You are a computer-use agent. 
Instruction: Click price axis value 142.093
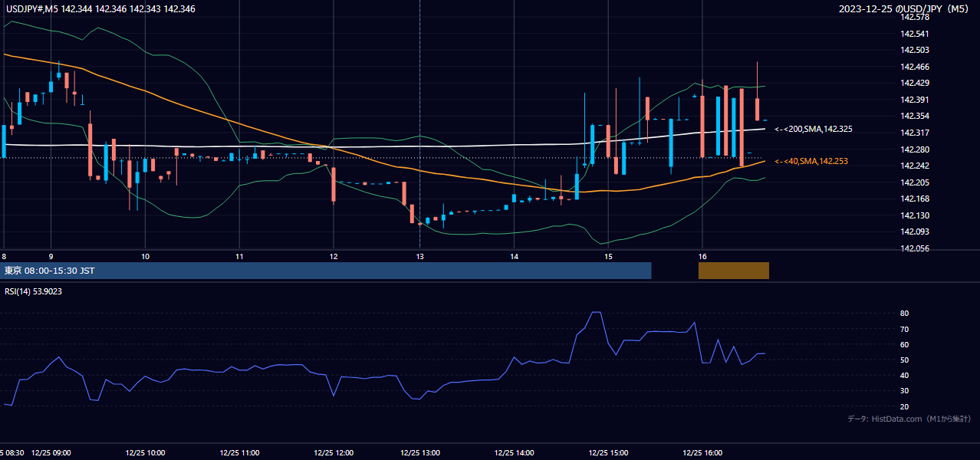[914, 232]
